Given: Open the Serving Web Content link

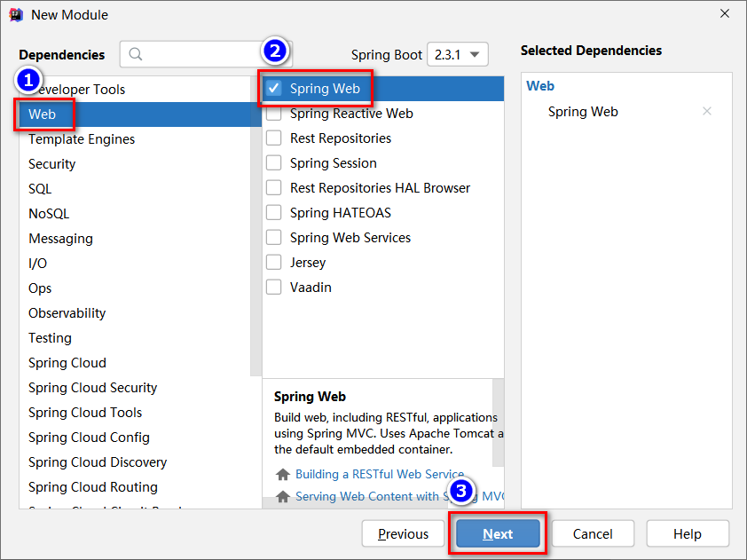Looking at the screenshot, I should coord(399,496).
